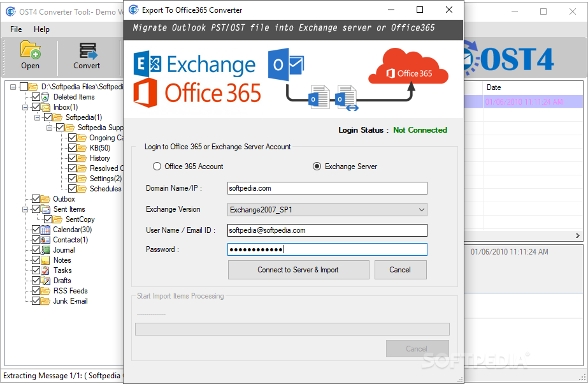Click the Junk E-mail folder icon
Viewport: 588px width, 384px height.
click(45, 301)
